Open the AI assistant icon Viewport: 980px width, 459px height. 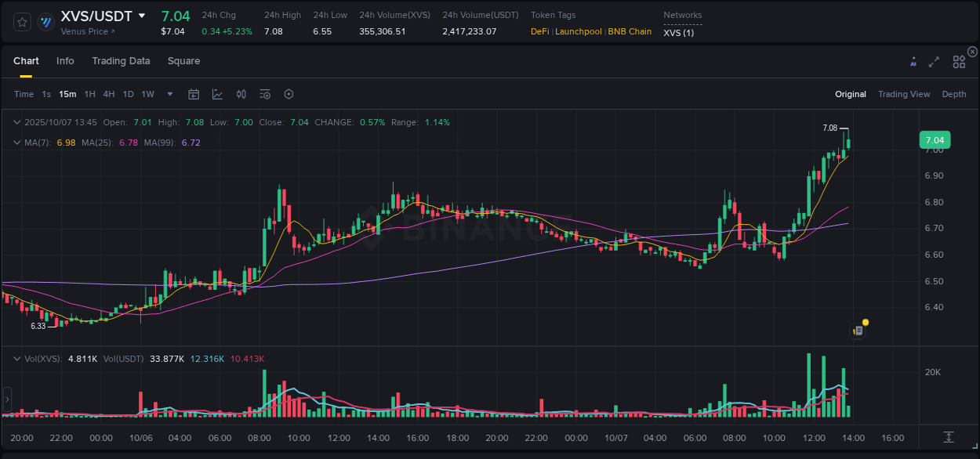tap(913, 61)
